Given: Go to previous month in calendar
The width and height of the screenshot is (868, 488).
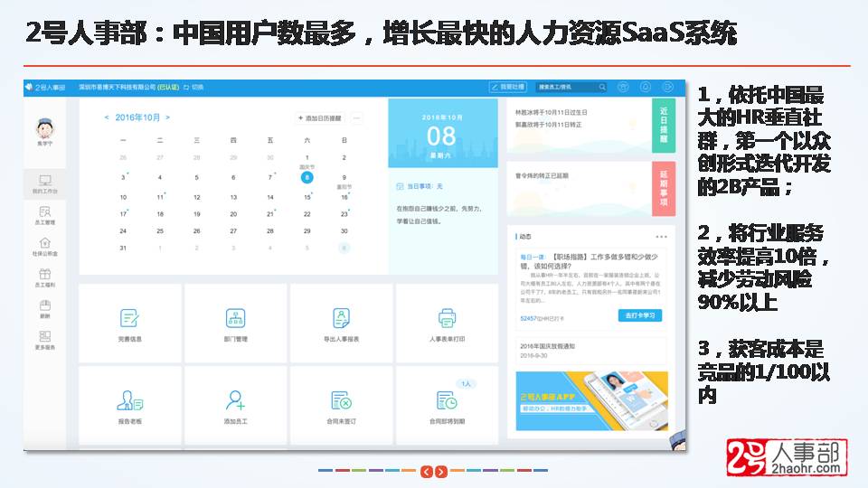Looking at the screenshot, I should pos(107,117).
